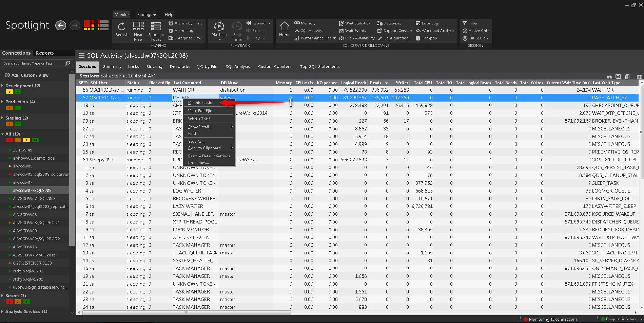Go to the Home drilldown

point(284,29)
